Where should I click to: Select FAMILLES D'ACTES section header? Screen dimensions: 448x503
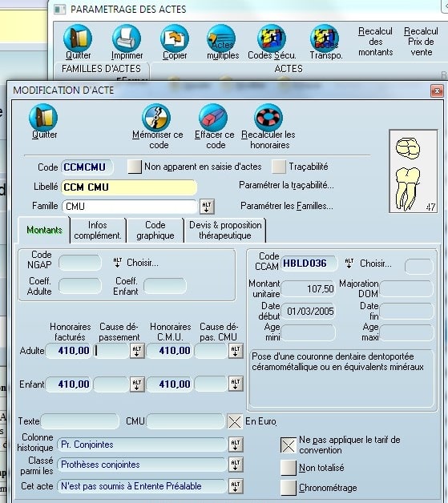(102, 69)
